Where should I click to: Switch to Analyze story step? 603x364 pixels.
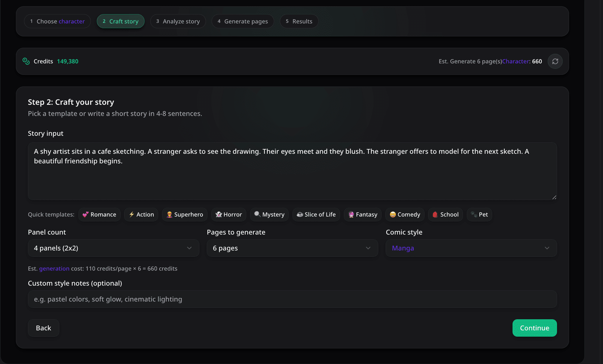pyautogui.click(x=178, y=21)
